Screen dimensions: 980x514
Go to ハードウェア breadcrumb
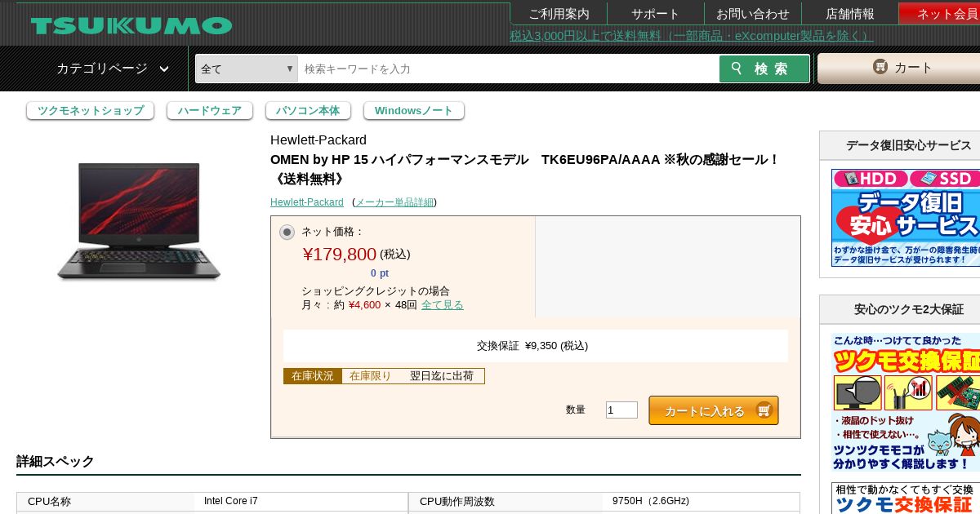pyautogui.click(x=210, y=110)
